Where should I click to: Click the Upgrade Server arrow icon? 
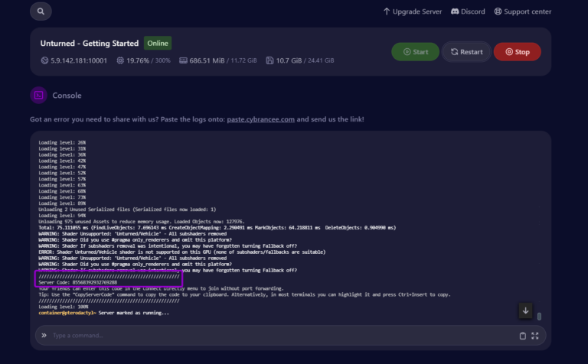[387, 11]
